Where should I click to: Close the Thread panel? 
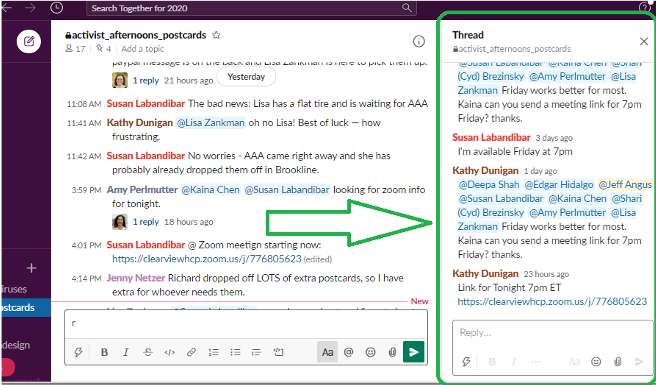pyautogui.click(x=644, y=41)
